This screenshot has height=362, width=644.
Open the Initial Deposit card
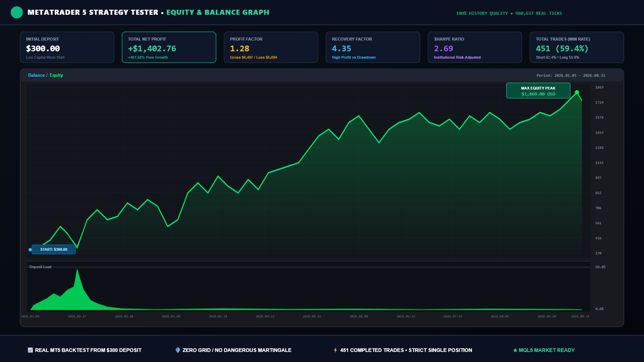click(67, 47)
